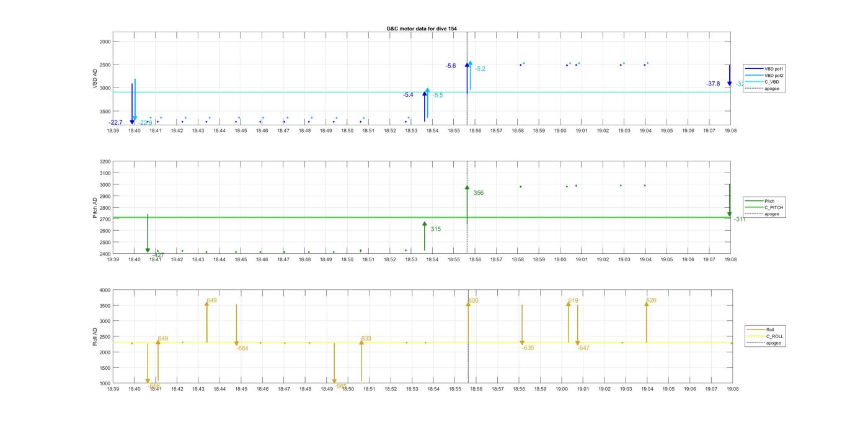The height and width of the screenshot is (430, 868).
Task: Click the "2000" tick on VBD y-axis
Action: click(105, 42)
